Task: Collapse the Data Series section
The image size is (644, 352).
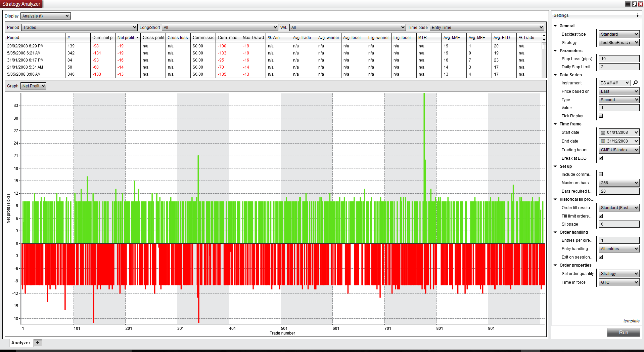Action: click(x=555, y=75)
